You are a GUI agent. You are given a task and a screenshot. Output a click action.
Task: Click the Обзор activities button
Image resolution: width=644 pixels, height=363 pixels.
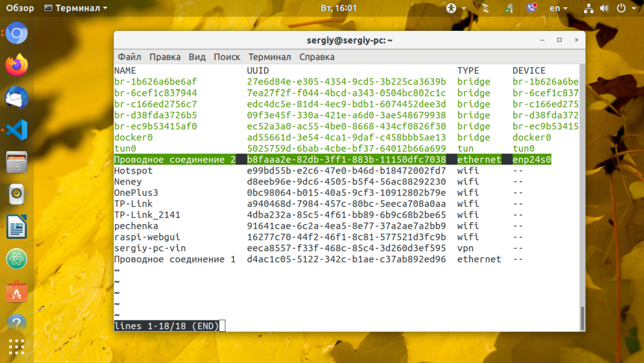pyautogui.click(x=20, y=8)
